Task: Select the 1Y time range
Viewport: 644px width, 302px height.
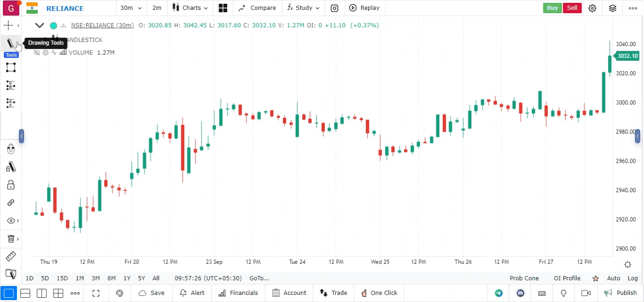Action: tap(127, 278)
